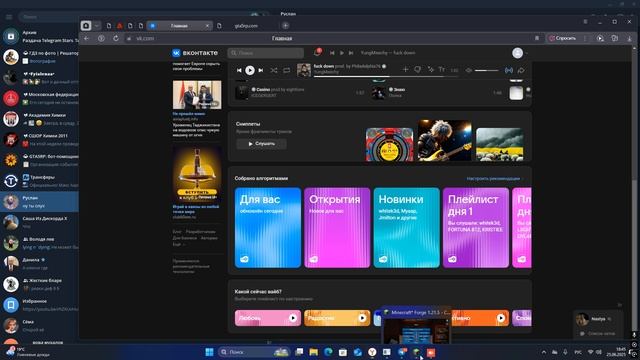Go back in the browser
640x360 pixels.
[87, 38]
